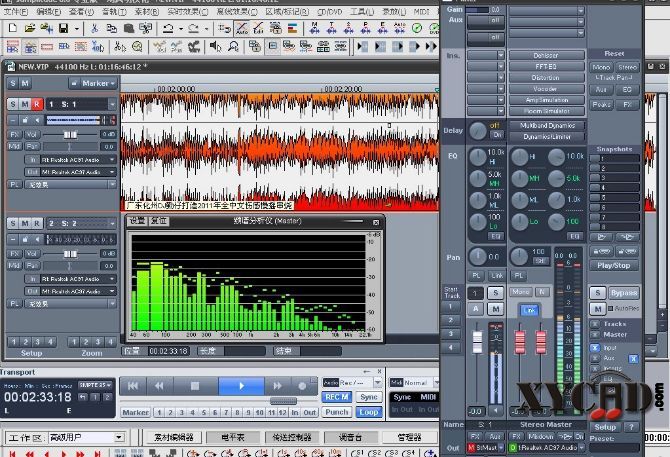Click Marker button in Transport
Screen dimensions: 670x457
[135, 412]
